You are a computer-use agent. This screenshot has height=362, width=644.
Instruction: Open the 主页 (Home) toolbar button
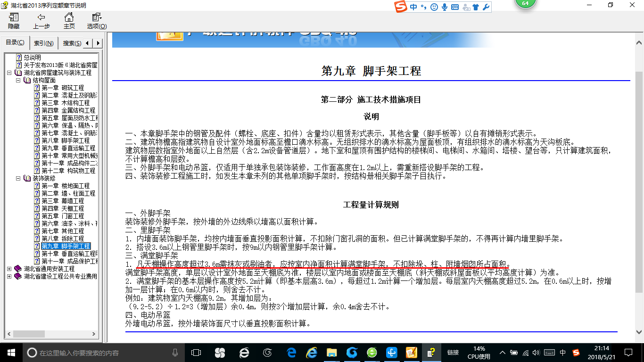[69, 21]
